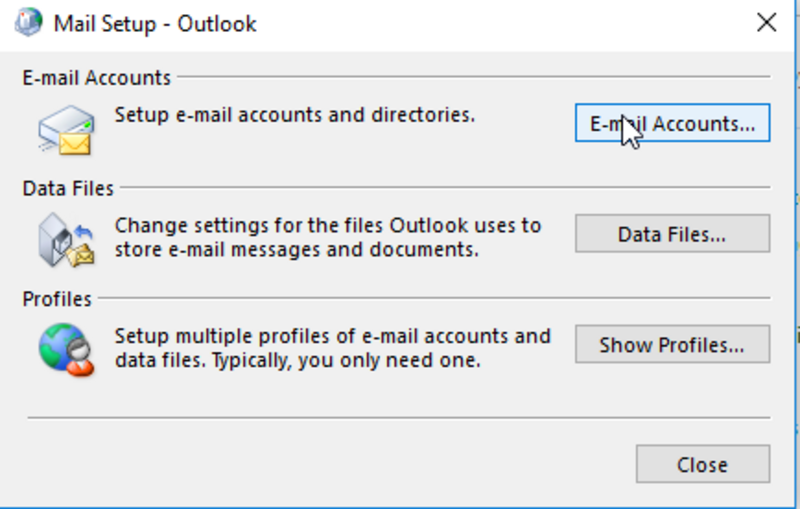Click 'Setup e-mail accounts and directories.' text
This screenshot has height=509, width=800.
(x=294, y=115)
